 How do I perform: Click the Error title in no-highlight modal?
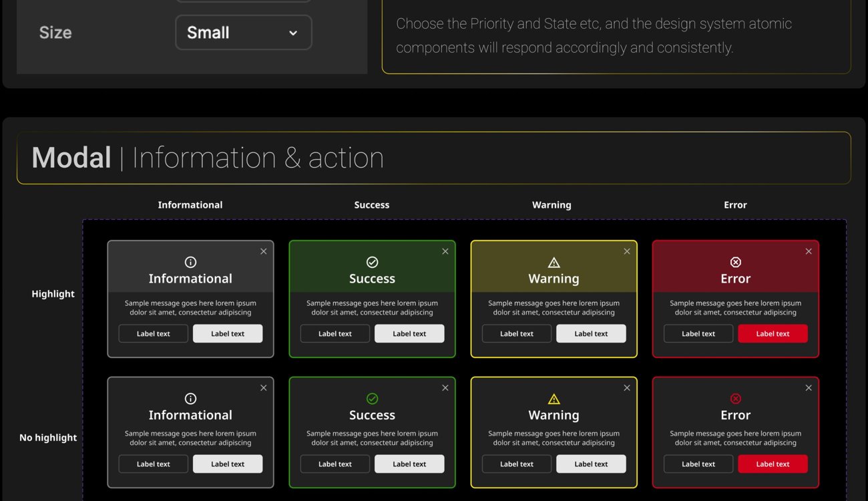coord(735,415)
